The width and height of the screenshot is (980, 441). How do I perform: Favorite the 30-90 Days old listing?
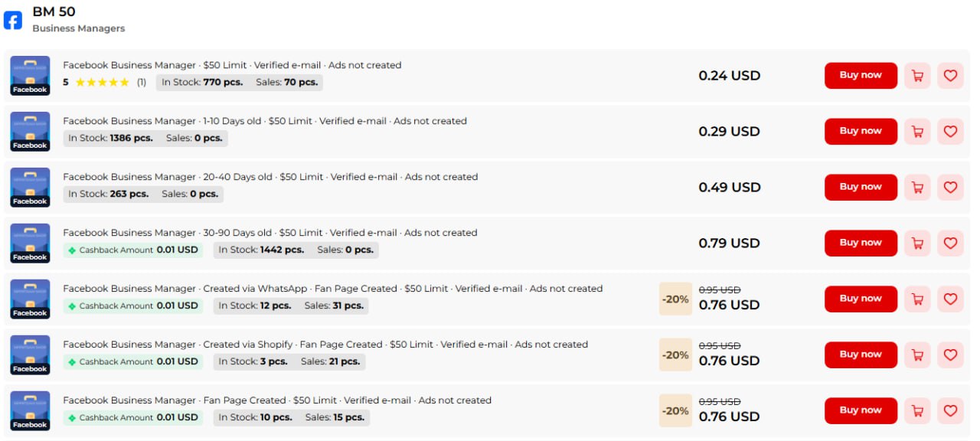tap(950, 243)
